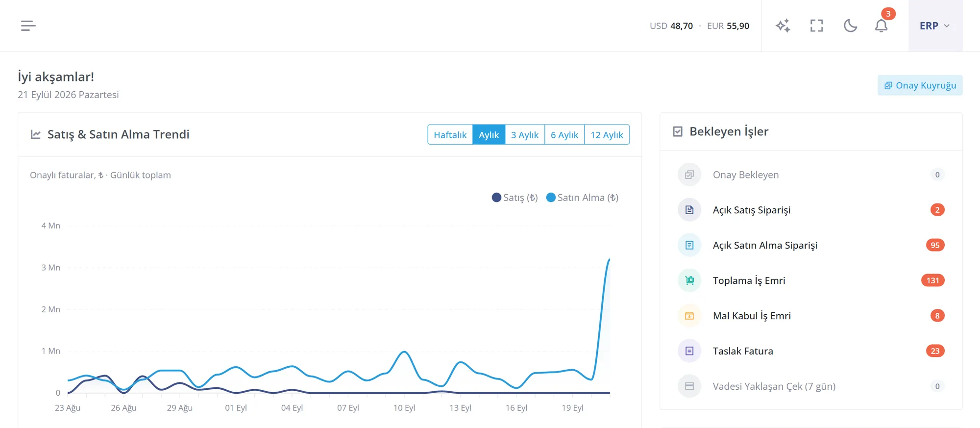Select the Aylık range tab
The image size is (980, 428).
489,135
